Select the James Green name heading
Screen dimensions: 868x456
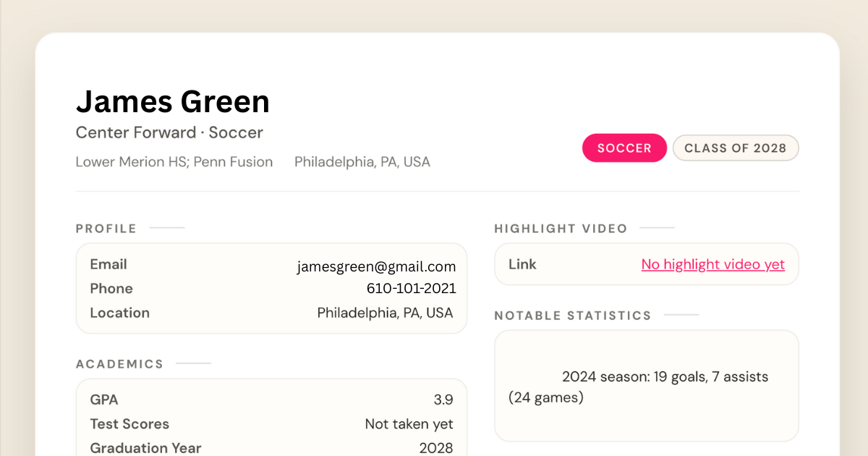coord(173,101)
